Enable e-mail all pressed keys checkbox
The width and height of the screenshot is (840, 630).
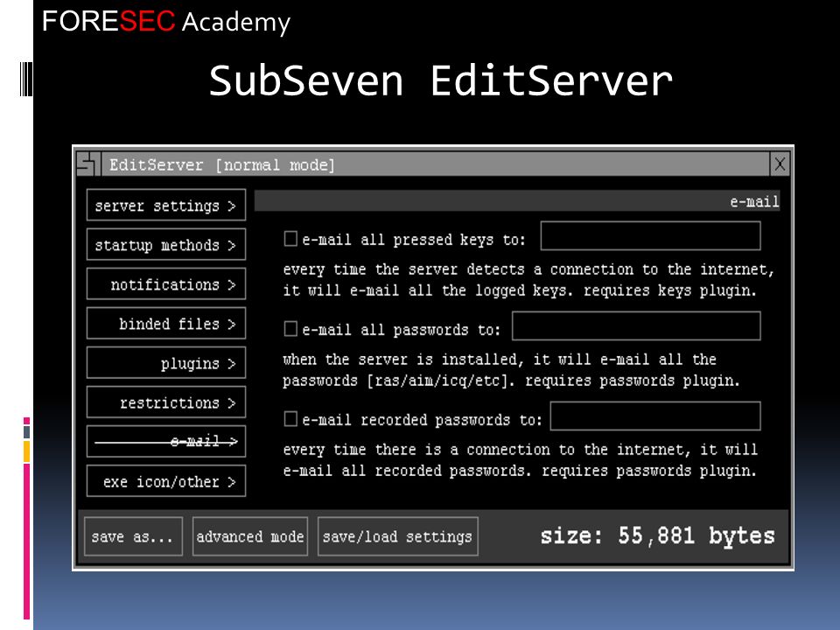click(290, 238)
